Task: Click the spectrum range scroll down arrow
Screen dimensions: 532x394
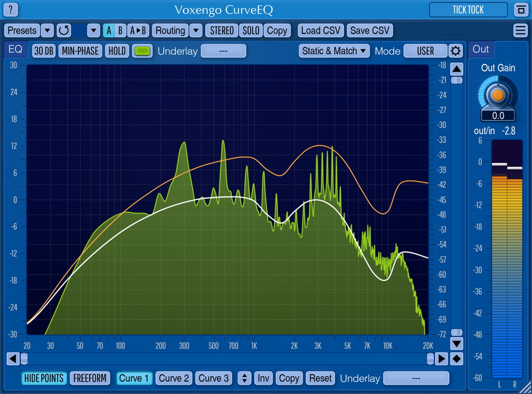Action: 457,344
